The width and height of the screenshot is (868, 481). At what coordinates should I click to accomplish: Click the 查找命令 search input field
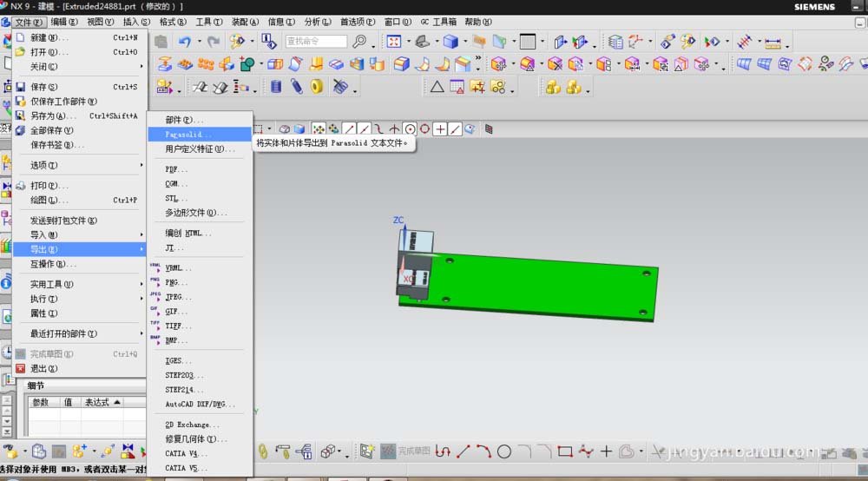316,42
